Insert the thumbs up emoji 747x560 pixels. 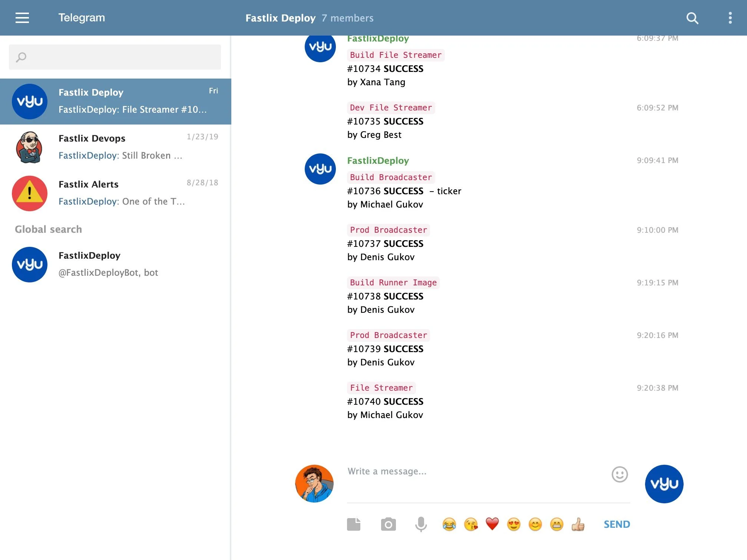click(578, 524)
